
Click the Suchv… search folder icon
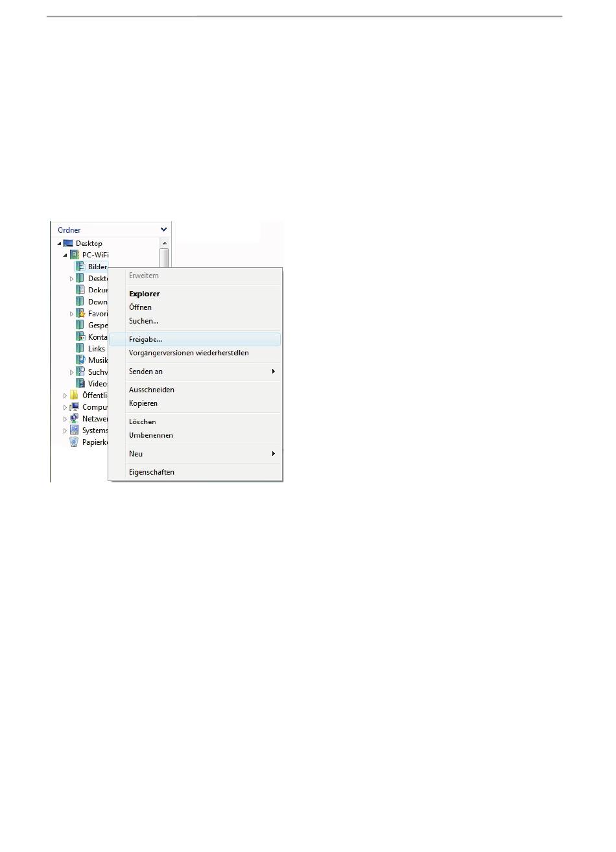click(x=80, y=372)
